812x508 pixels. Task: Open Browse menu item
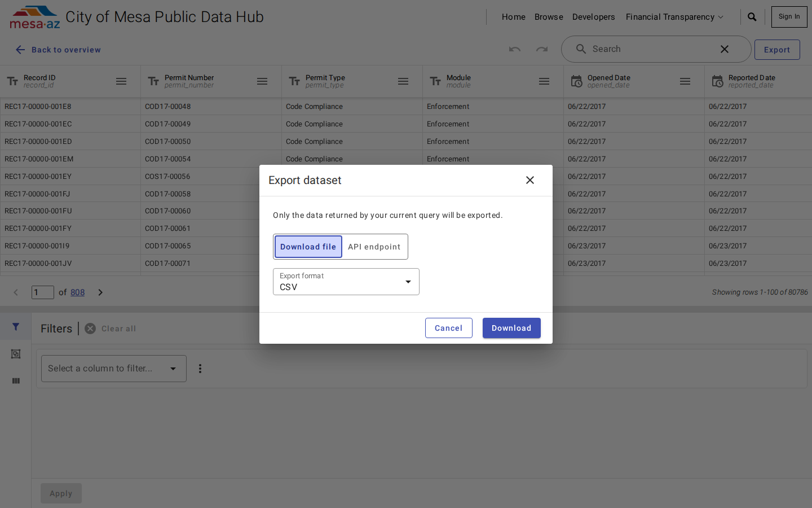pyautogui.click(x=549, y=17)
